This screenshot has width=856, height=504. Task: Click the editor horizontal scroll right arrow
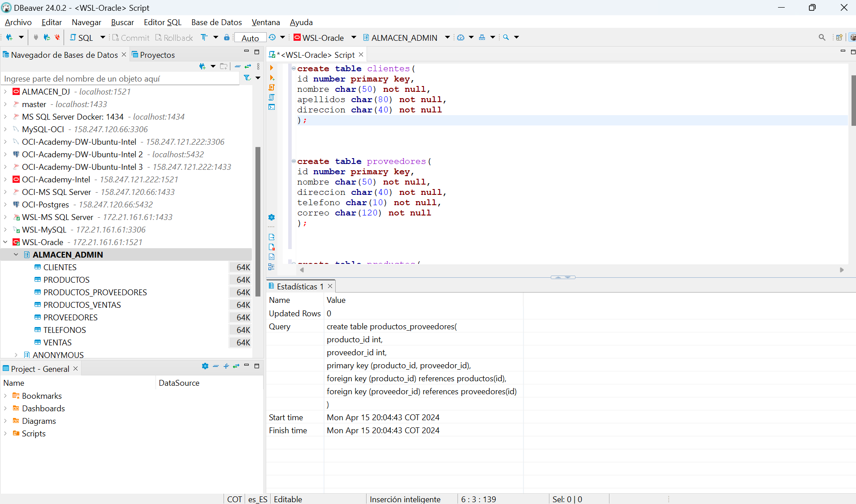pos(842,270)
